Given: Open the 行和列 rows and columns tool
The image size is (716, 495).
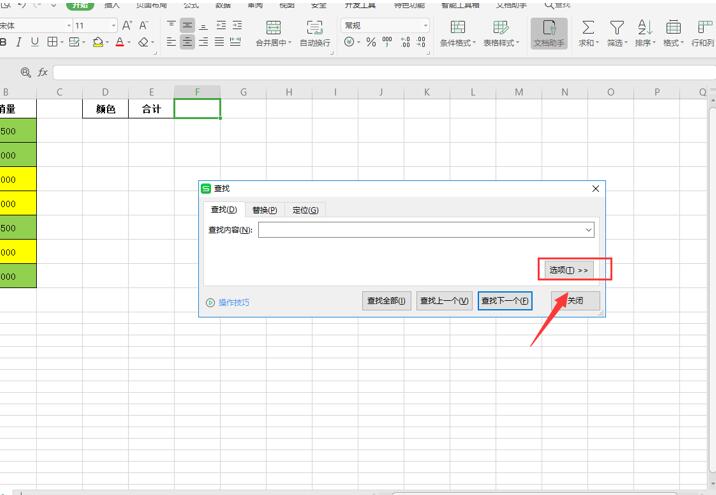Looking at the screenshot, I should (x=703, y=33).
